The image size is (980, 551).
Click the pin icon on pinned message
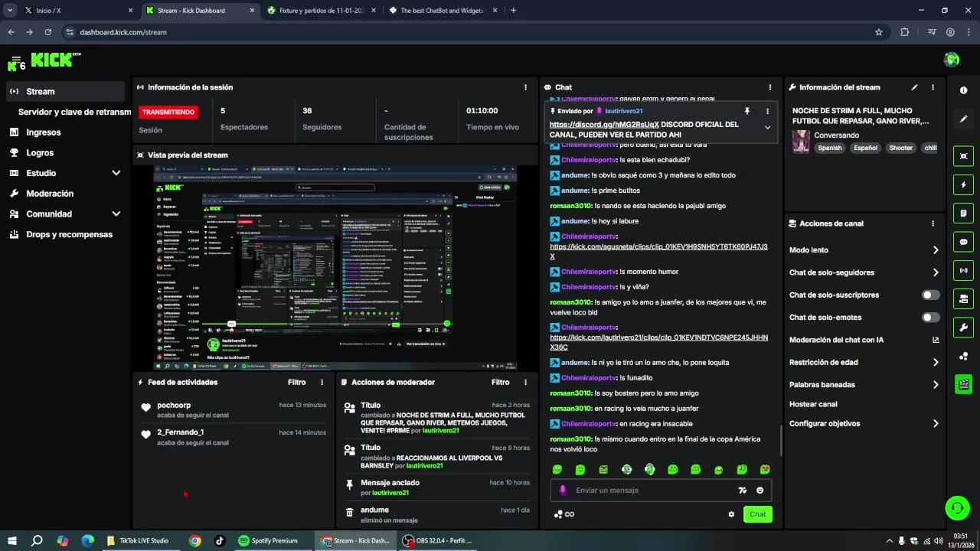pyautogui.click(x=747, y=111)
